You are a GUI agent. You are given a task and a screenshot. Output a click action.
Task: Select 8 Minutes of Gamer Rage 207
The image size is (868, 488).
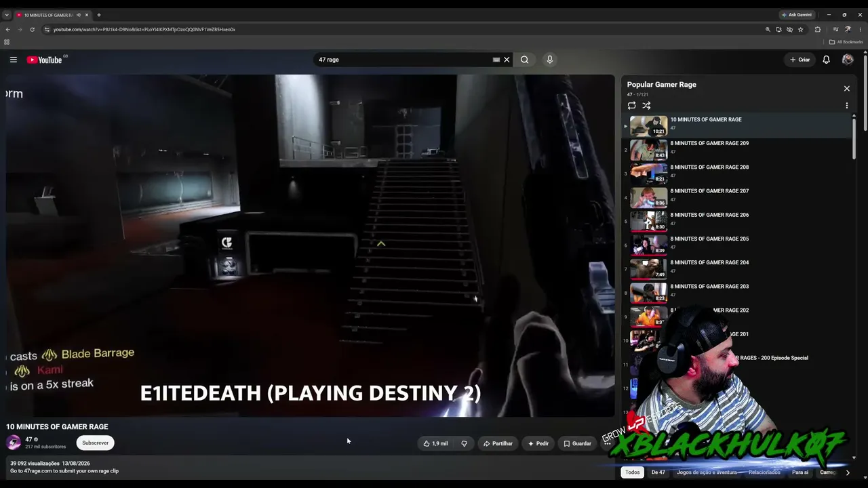tap(738, 197)
